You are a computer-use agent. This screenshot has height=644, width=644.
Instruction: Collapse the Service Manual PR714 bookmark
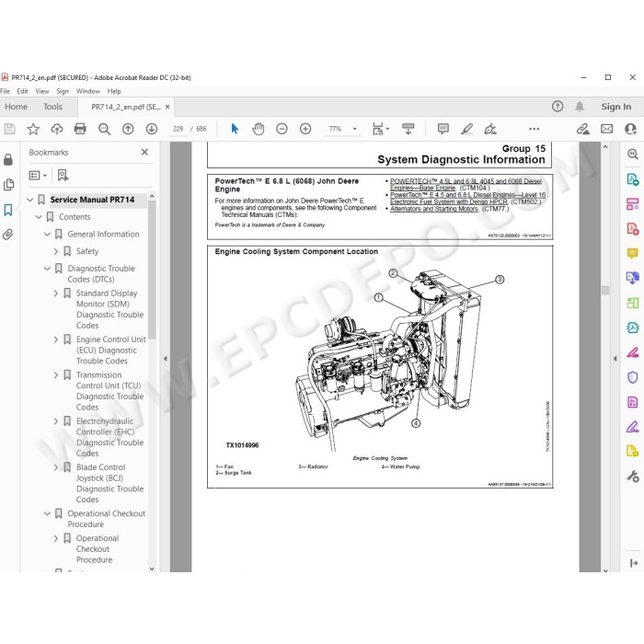30,200
